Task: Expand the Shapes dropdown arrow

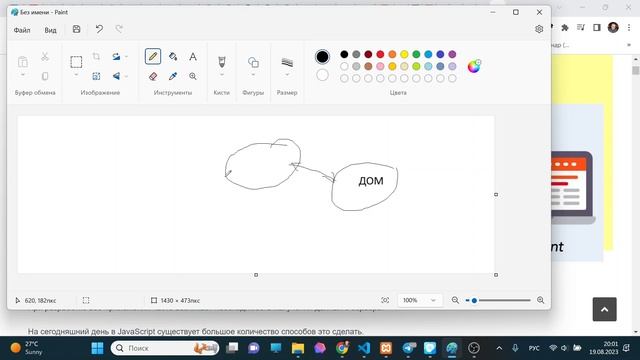Action: pyautogui.click(x=253, y=75)
